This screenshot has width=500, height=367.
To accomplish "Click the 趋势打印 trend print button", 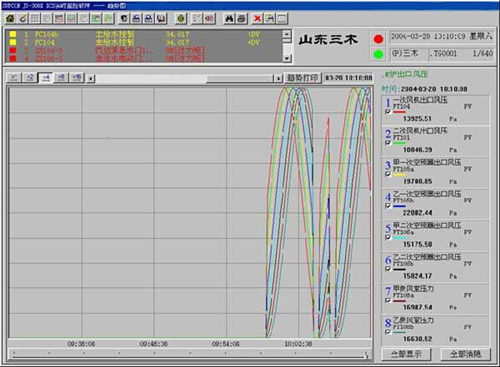I will coord(302,78).
